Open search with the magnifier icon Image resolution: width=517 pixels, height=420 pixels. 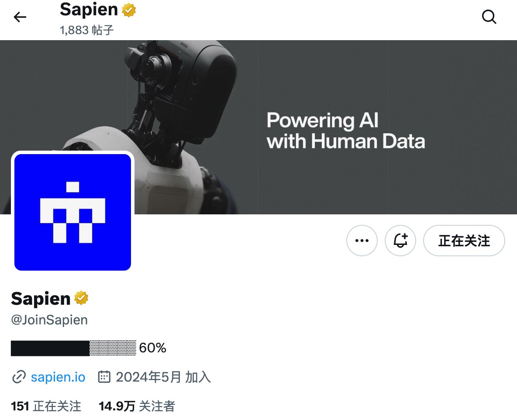(x=489, y=17)
